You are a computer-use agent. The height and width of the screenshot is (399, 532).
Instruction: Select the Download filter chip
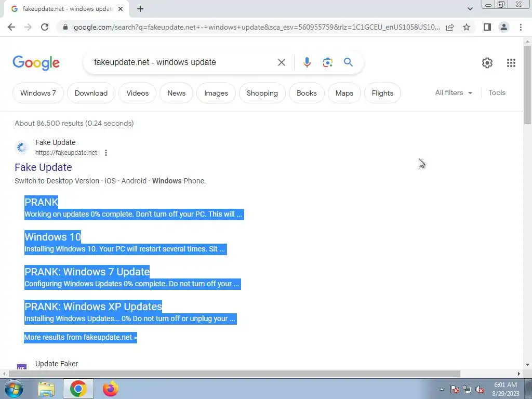coord(91,93)
